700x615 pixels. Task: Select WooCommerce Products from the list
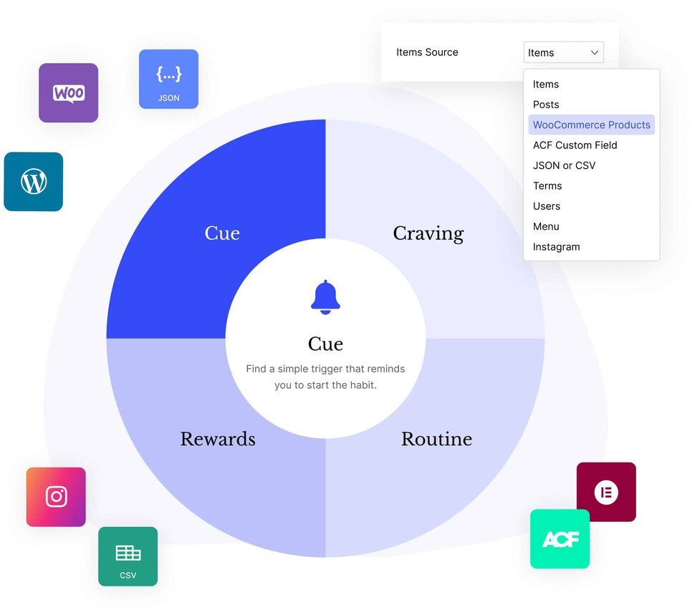pyautogui.click(x=591, y=125)
